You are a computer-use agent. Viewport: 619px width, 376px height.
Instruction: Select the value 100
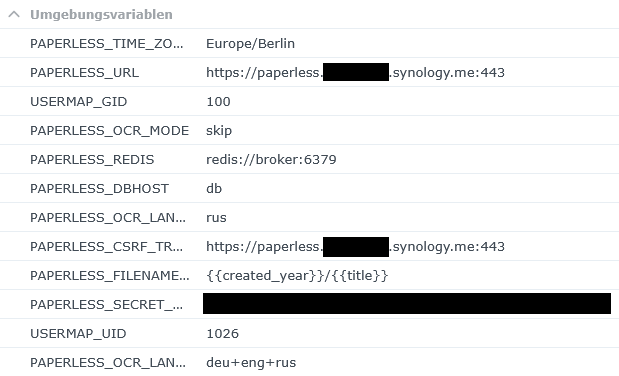(x=218, y=102)
